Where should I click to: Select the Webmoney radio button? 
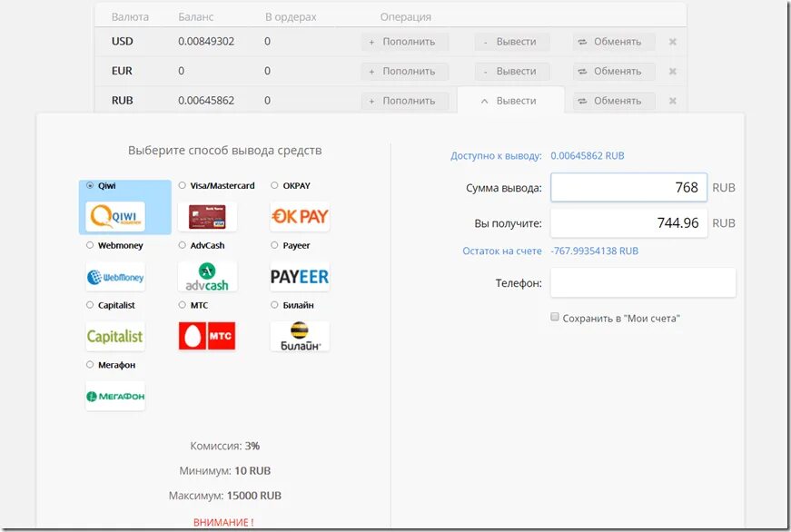click(90, 245)
